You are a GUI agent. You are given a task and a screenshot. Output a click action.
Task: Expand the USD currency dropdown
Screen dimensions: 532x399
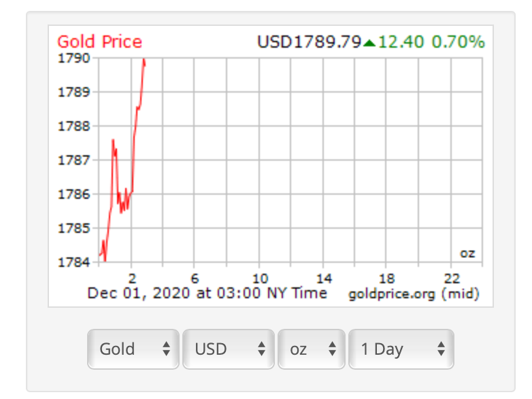[228, 349]
